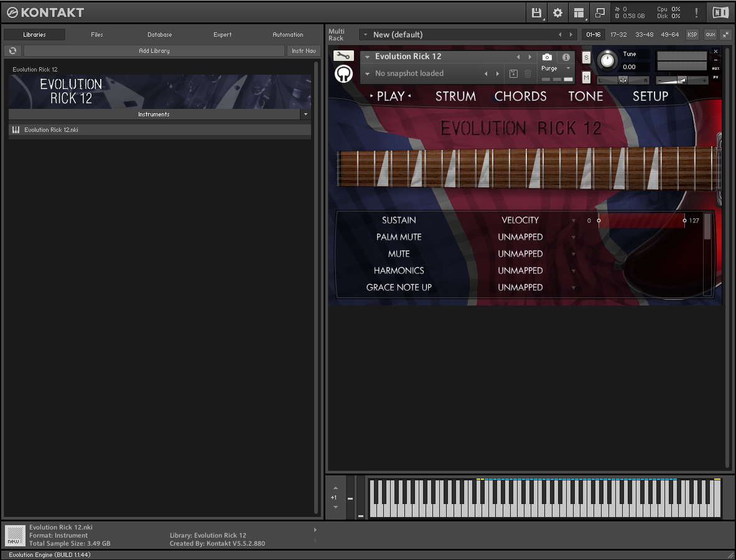Open instrument edit mode wrench icon

343,56
